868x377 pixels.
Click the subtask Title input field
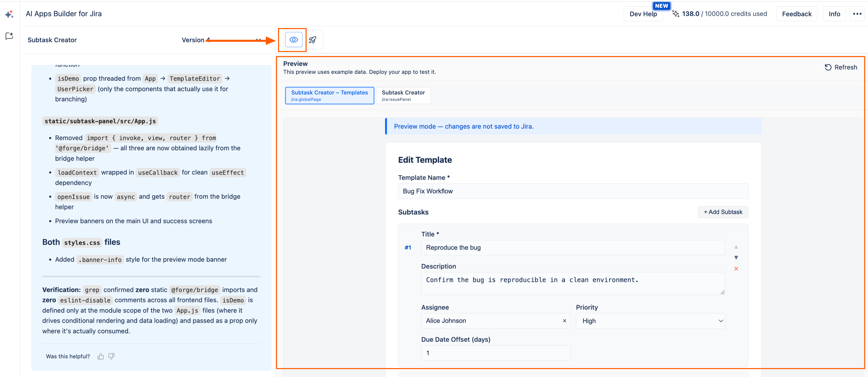[573, 248]
